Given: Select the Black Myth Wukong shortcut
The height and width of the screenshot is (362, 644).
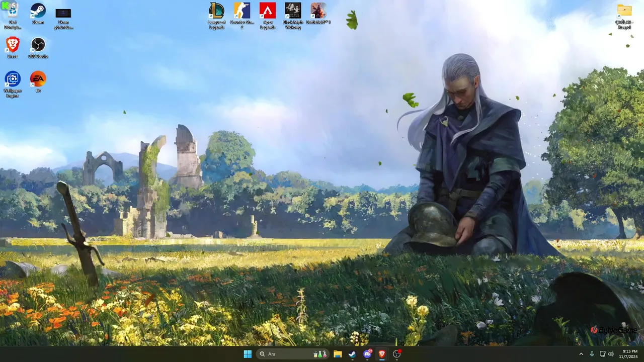Looking at the screenshot, I should [x=293, y=16].
